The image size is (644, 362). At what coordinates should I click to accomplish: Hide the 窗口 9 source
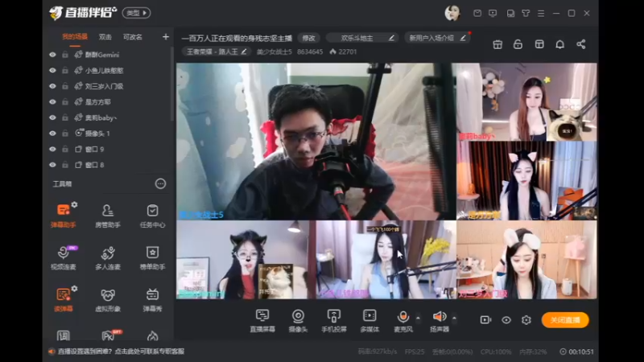coord(52,149)
